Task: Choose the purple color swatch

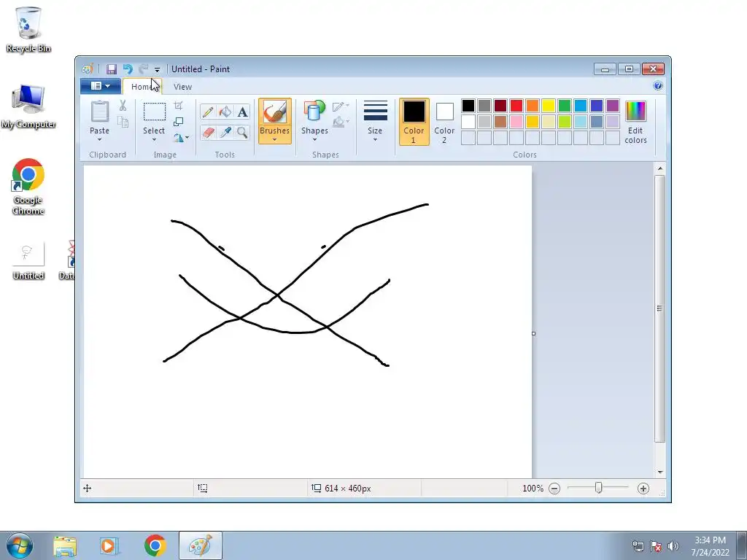Action: pyautogui.click(x=613, y=106)
